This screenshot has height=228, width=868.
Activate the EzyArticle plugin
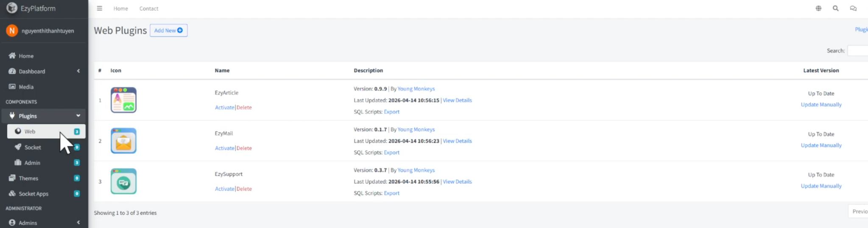(x=224, y=107)
